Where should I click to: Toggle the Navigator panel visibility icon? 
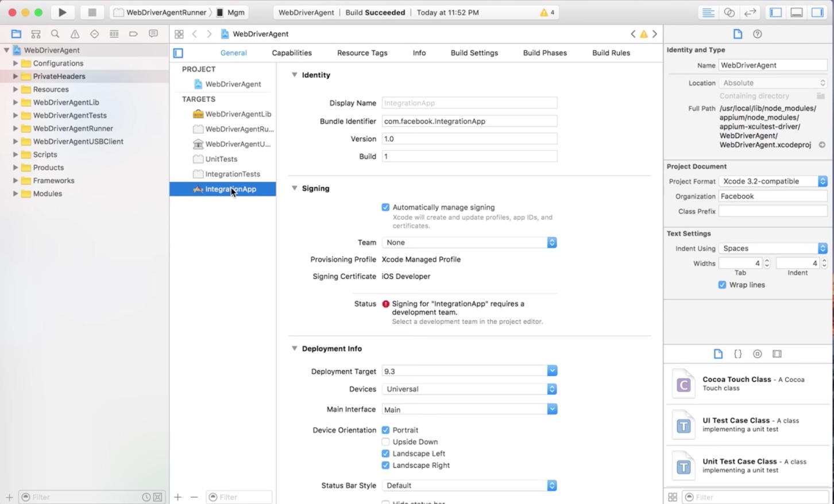click(776, 12)
